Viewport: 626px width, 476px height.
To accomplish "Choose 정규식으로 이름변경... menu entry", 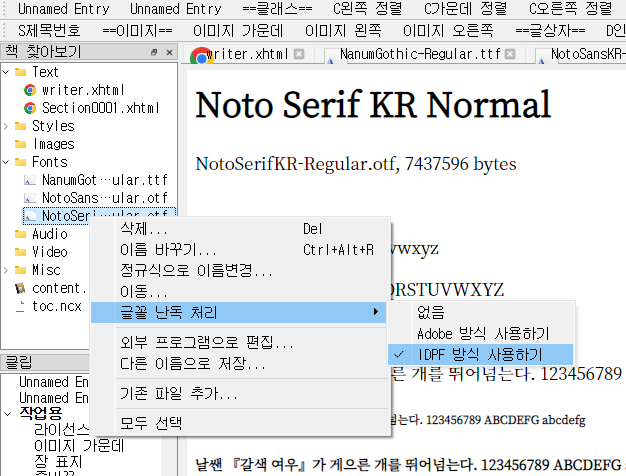I will click(x=238, y=271).
